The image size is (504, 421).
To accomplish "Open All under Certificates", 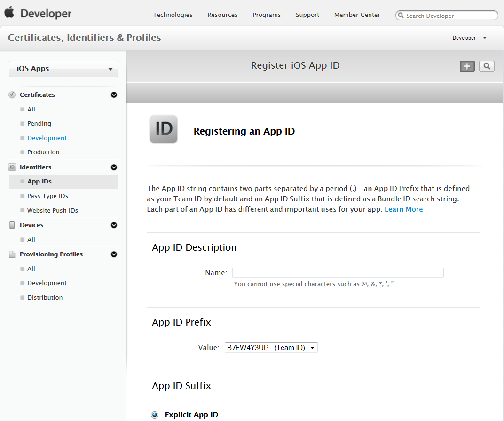I will 31,109.
